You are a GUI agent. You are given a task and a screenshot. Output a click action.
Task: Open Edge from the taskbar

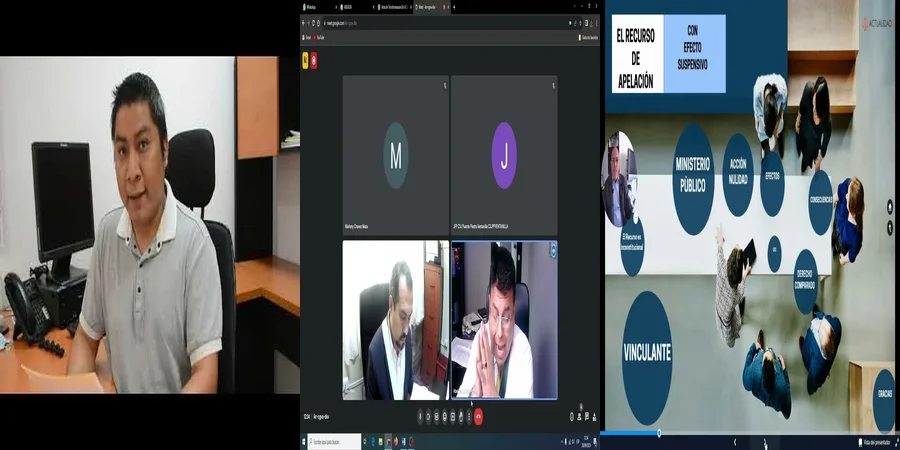point(373,442)
